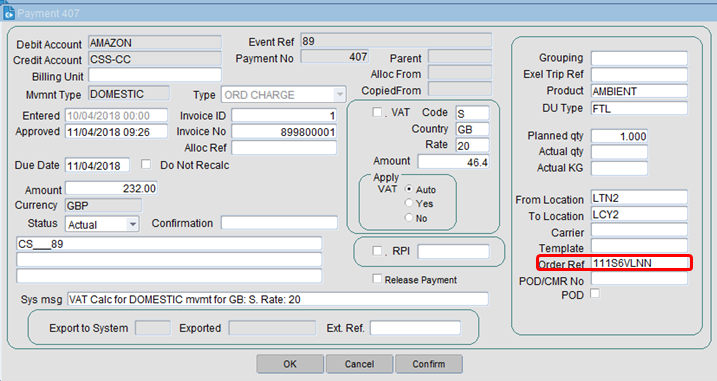This screenshot has width=717, height=381.
Task: Click the Alloc From field
Action: tap(460, 73)
